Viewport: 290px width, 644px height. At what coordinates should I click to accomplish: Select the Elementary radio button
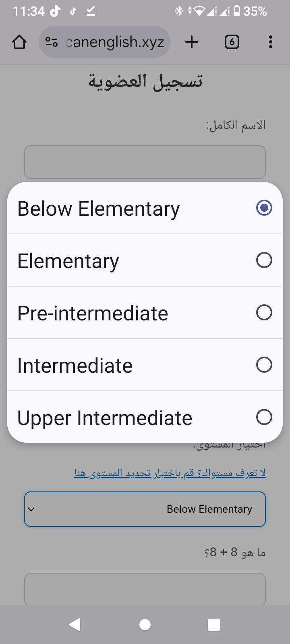coord(264,260)
